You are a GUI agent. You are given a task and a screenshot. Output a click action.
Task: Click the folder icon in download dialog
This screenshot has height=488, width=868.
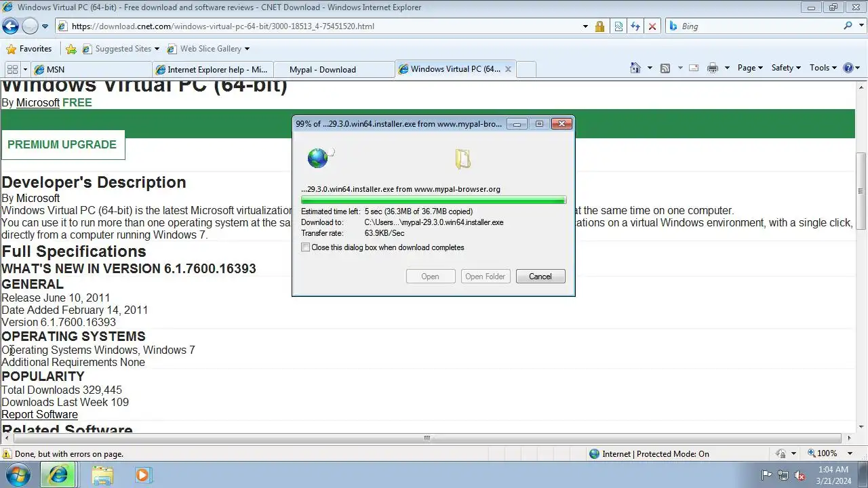tap(462, 159)
